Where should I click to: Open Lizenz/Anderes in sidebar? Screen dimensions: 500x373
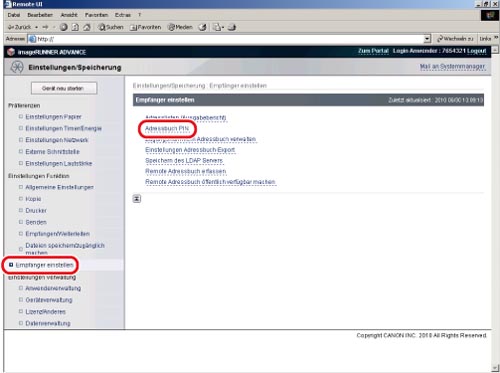pyautogui.click(x=45, y=312)
